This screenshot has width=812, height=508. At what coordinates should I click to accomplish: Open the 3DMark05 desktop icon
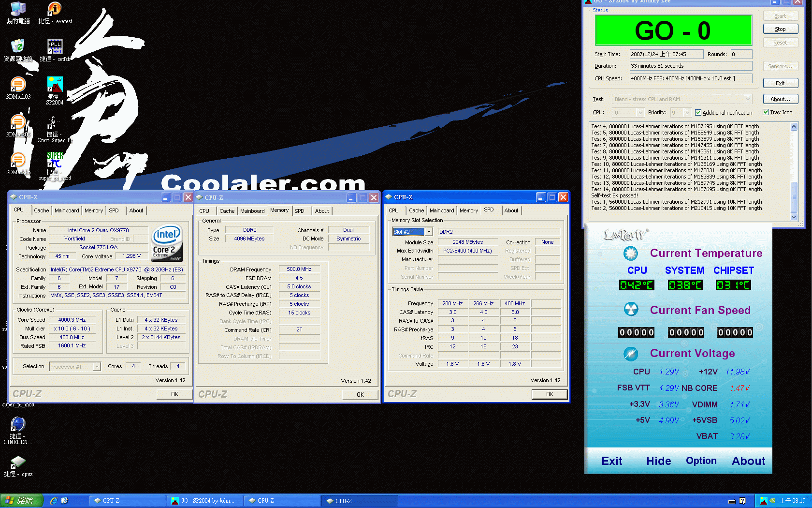[18, 126]
